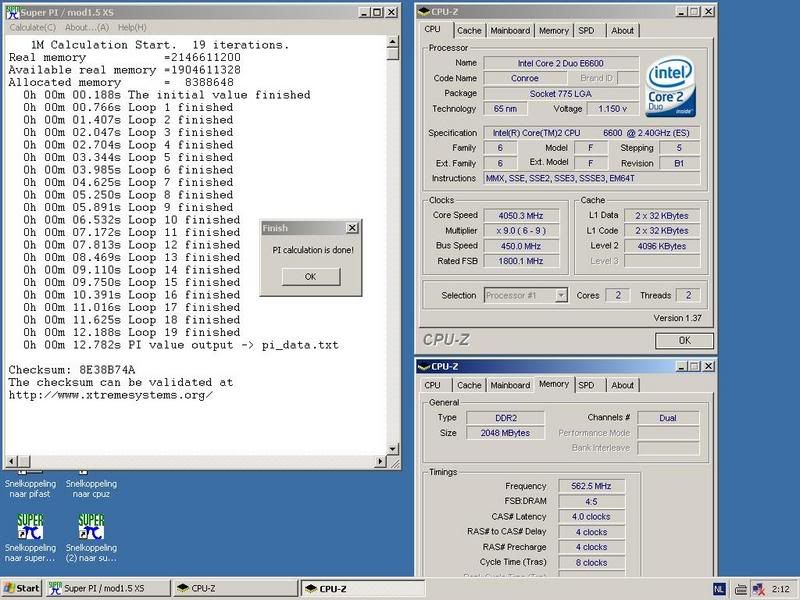Activate the Super PI / mod1.5 XS taskbar button
This screenshot has width=800, height=600.
click(108, 589)
